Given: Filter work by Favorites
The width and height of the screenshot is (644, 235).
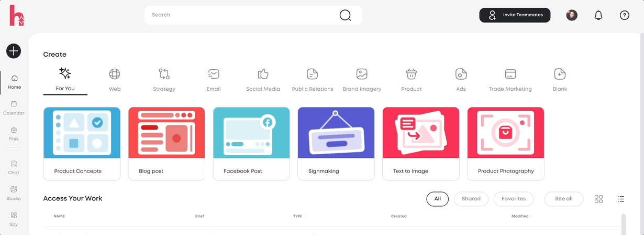Looking at the screenshot, I should tap(514, 199).
